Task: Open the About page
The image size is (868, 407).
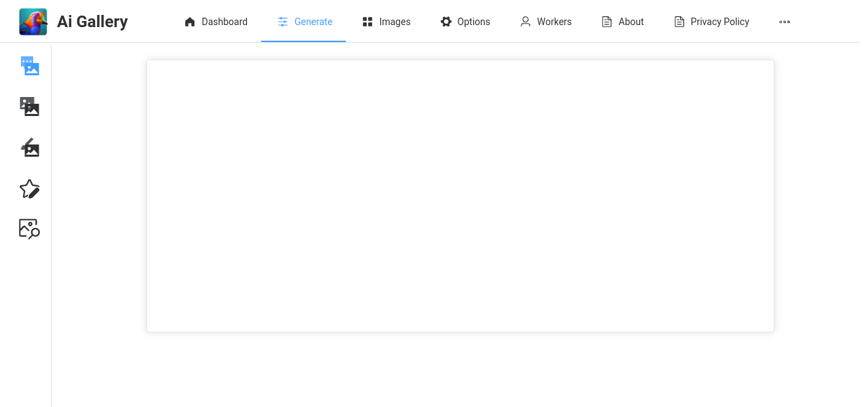Action: point(631,22)
